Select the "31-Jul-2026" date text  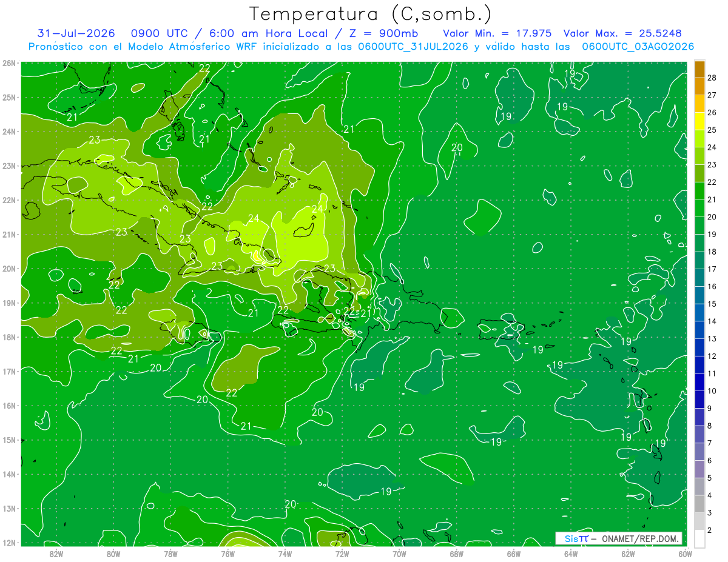76,33
